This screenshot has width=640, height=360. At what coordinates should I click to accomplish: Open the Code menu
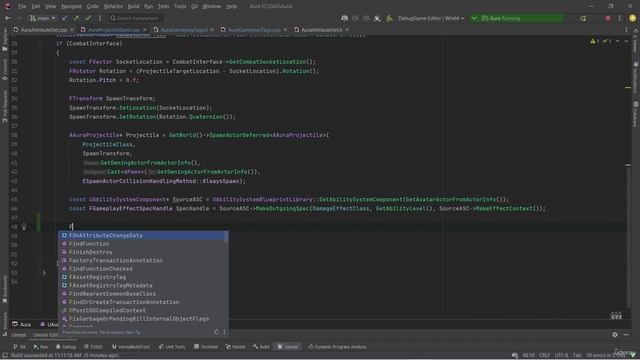(93, 7)
